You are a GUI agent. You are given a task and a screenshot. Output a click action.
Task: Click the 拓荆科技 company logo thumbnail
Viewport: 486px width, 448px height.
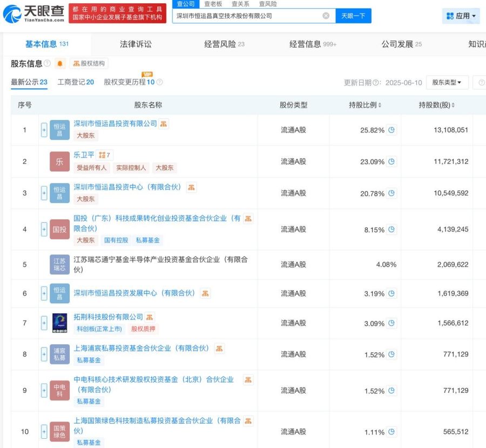pos(59,323)
